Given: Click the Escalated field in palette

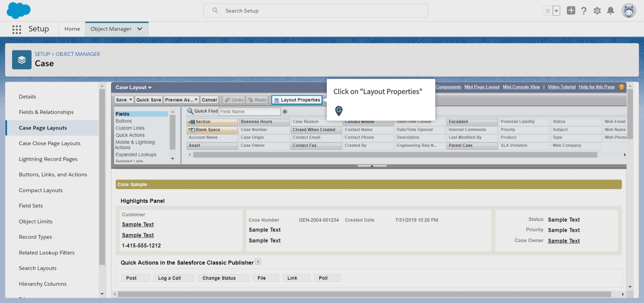Looking at the screenshot, I should [x=472, y=122].
